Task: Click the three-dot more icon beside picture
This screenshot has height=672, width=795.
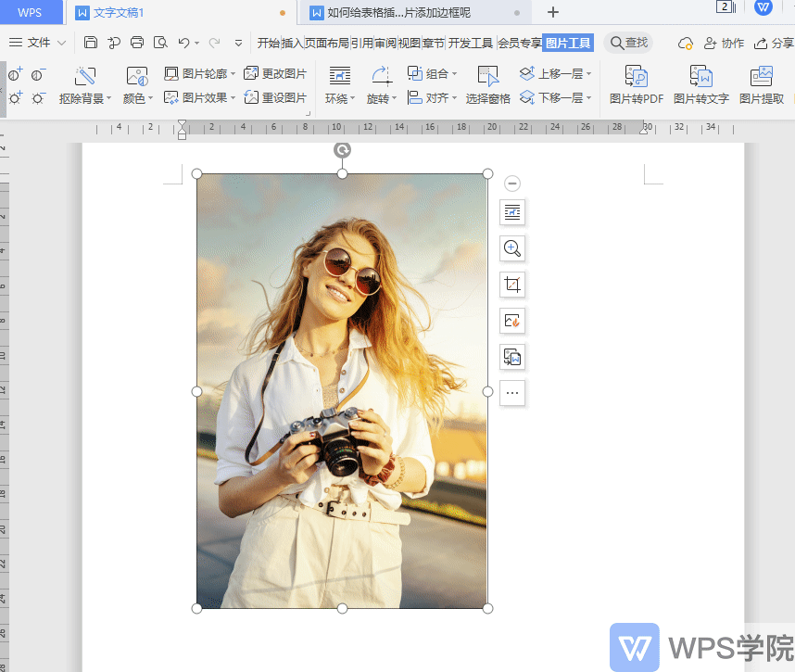Action: (x=512, y=393)
